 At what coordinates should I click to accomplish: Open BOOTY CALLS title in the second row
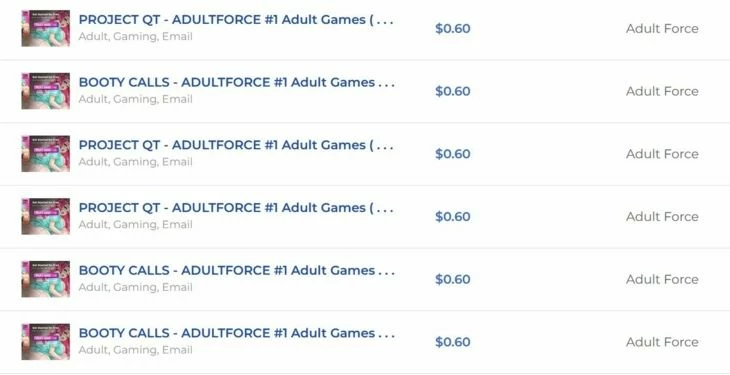[x=237, y=82]
